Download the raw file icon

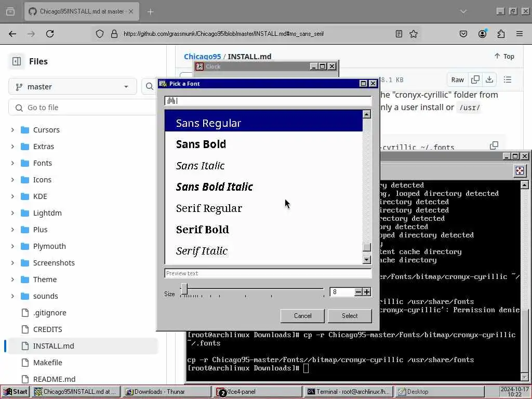coord(489,79)
